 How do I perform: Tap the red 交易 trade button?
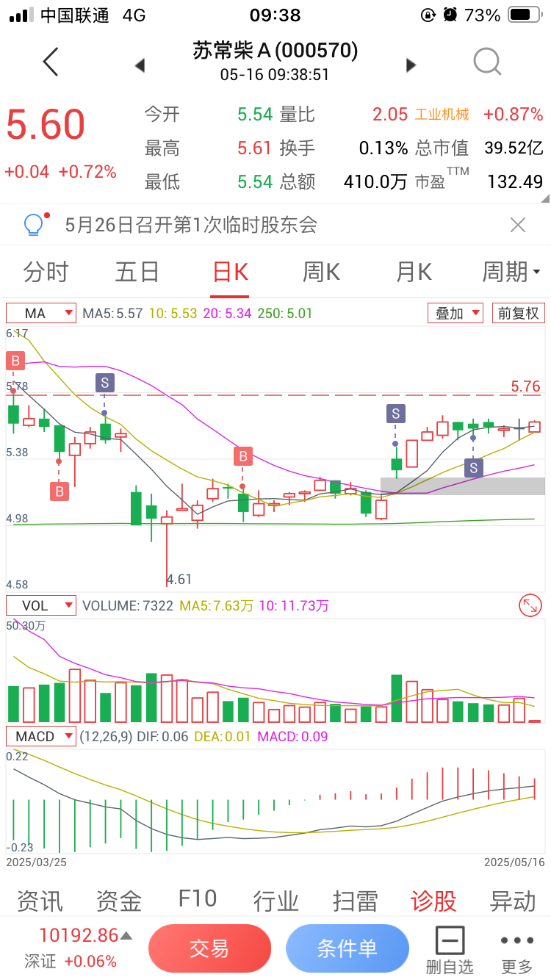pyautogui.click(x=210, y=948)
